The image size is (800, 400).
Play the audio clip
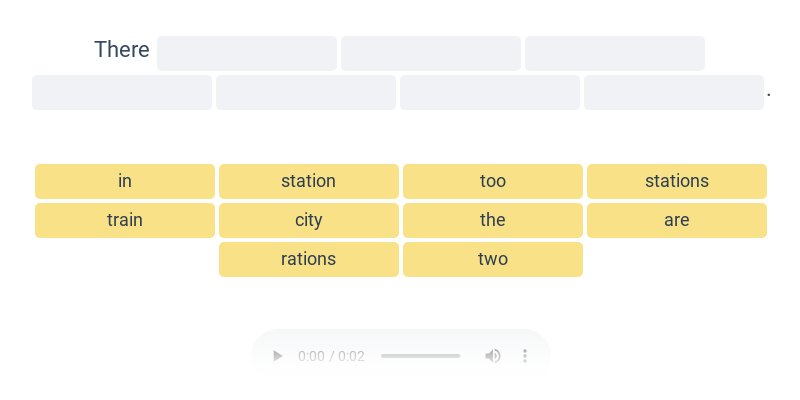(278, 356)
